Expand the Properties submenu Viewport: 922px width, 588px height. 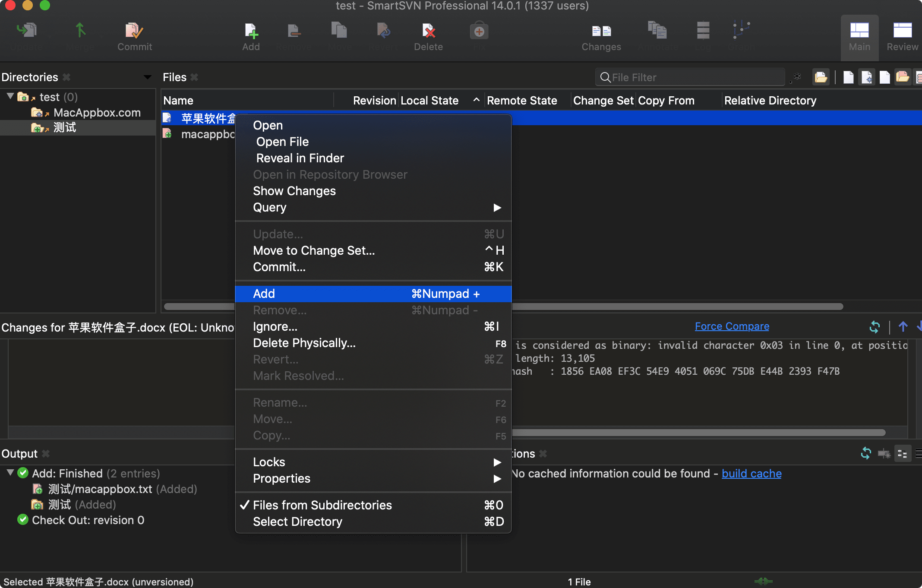point(373,479)
